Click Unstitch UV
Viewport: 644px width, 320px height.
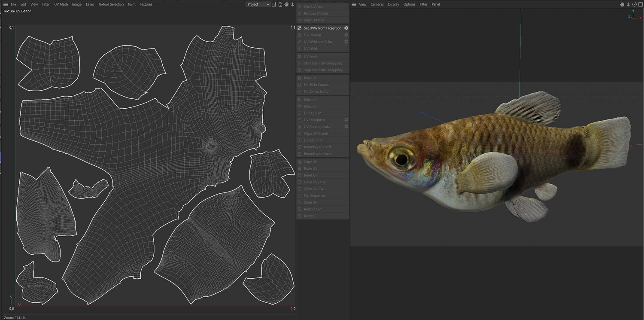coord(322,140)
